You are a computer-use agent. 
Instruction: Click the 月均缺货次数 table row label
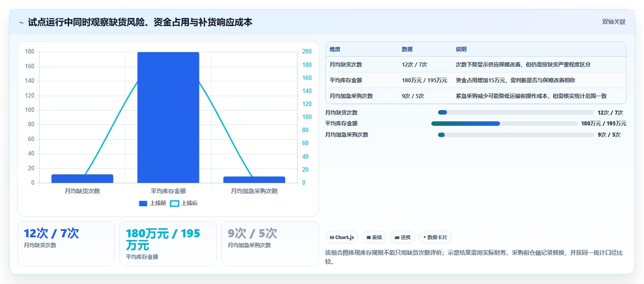tap(346, 65)
